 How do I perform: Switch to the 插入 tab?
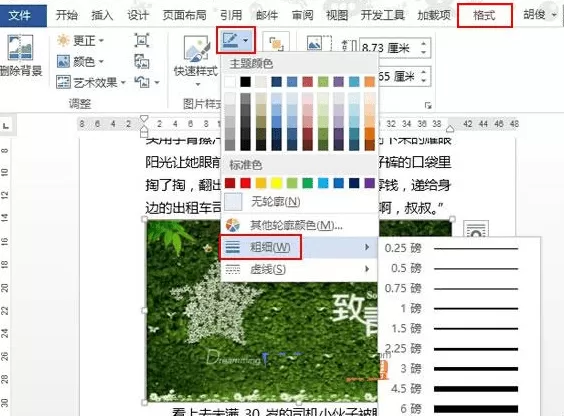click(x=102, y=15)
